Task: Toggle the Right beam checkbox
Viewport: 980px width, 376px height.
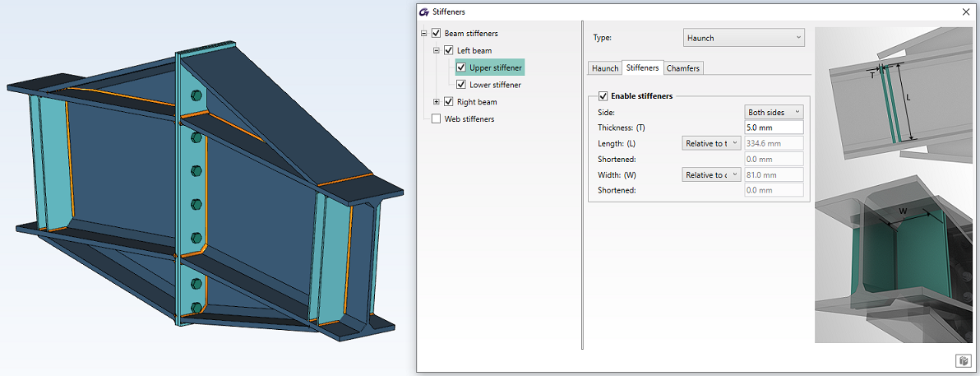Action: 449,101
